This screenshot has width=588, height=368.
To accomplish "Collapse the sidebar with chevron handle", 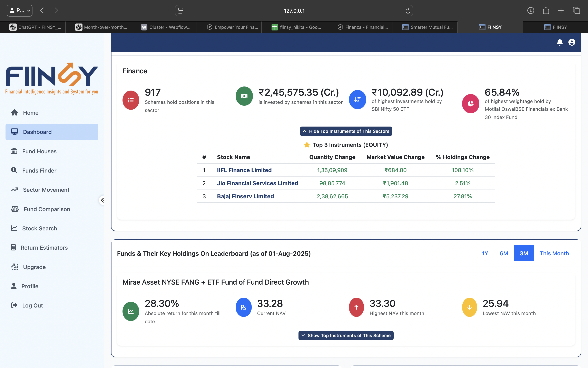I will [102, 200].
